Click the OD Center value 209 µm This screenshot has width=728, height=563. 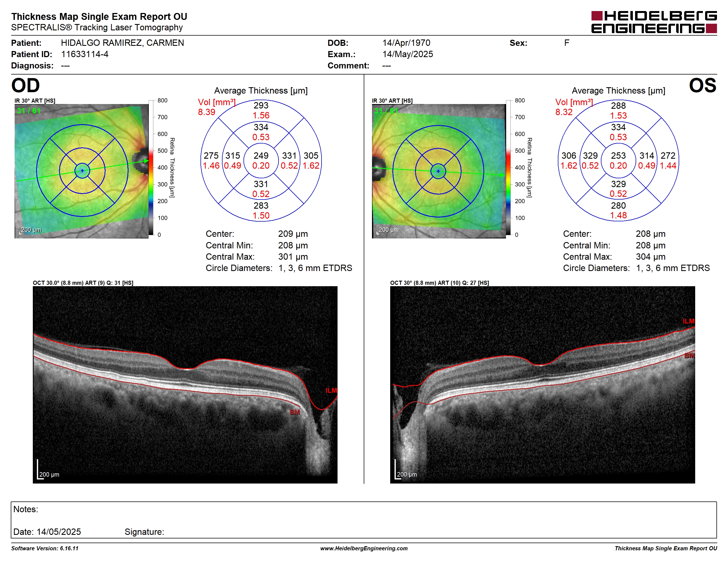[x=293, y=234]
